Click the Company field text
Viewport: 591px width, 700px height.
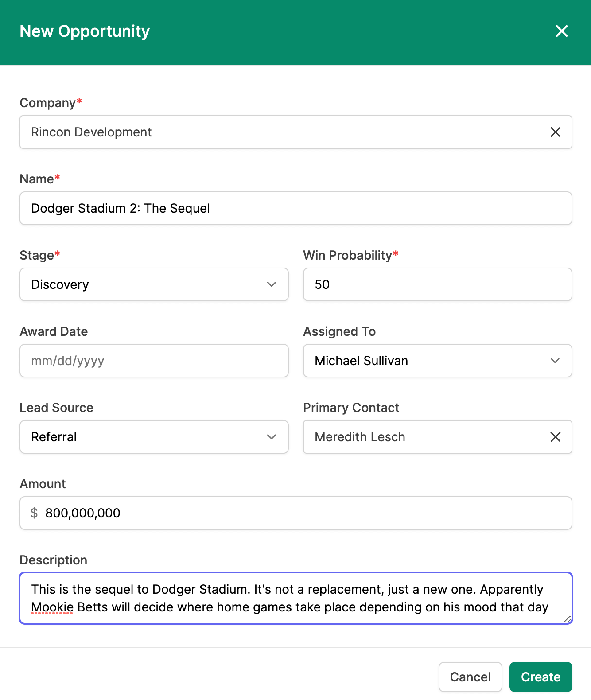pyautogui.click(x=91, y=132)
